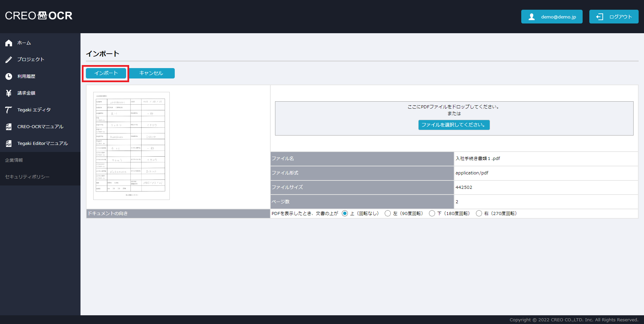The image size is (644, 324).
Task: Click the logout arrow icon
Action: click(x=599, y=17)
